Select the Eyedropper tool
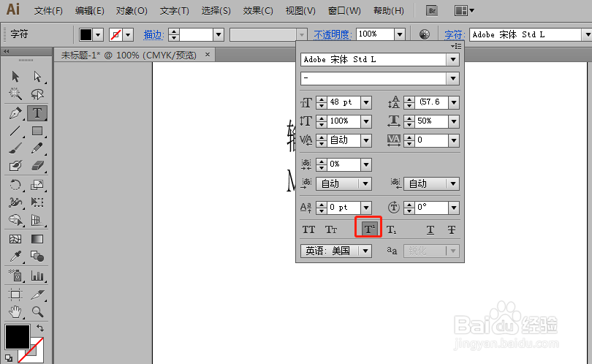 click(15, 257)
